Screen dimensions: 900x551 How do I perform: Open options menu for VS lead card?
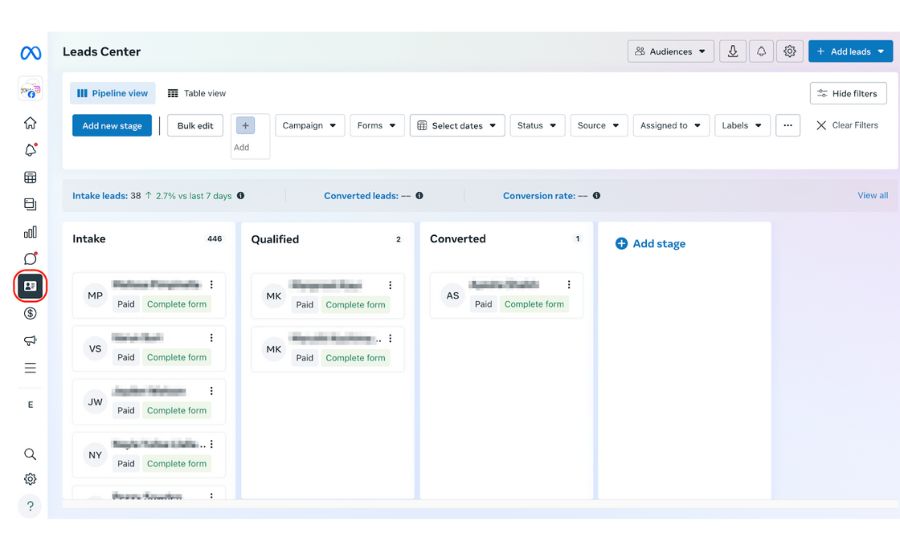coord(211,337)
